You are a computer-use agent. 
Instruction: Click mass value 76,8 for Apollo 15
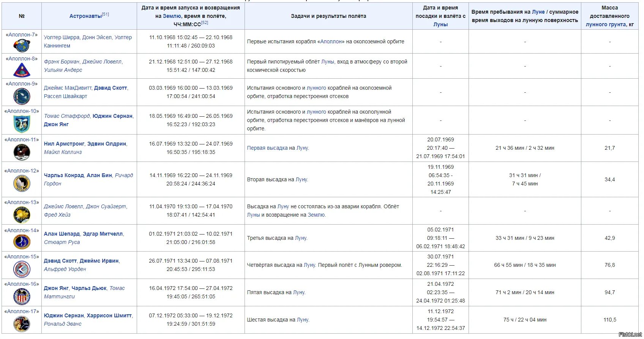click(x=610, y=265)
